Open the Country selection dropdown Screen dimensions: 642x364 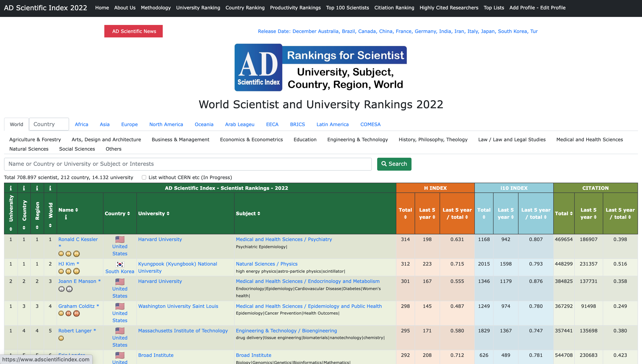(49, 124)
